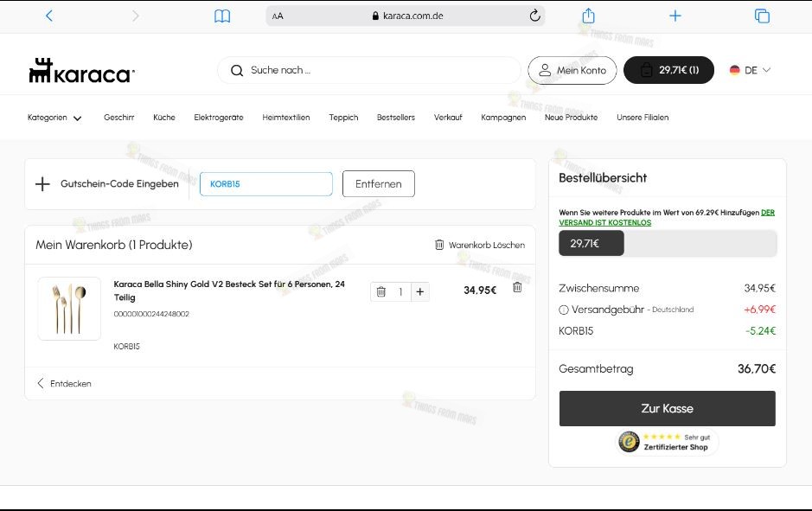Toggle the bookmarks reading list icon
The image size is (812, 511).
click(221, 15)
